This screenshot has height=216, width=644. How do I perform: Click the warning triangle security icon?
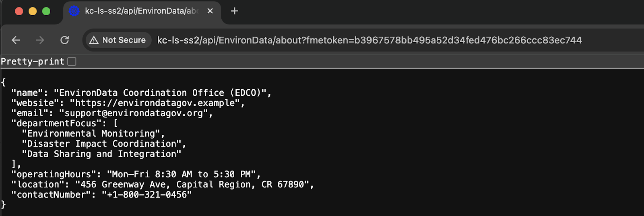(94, 40)
